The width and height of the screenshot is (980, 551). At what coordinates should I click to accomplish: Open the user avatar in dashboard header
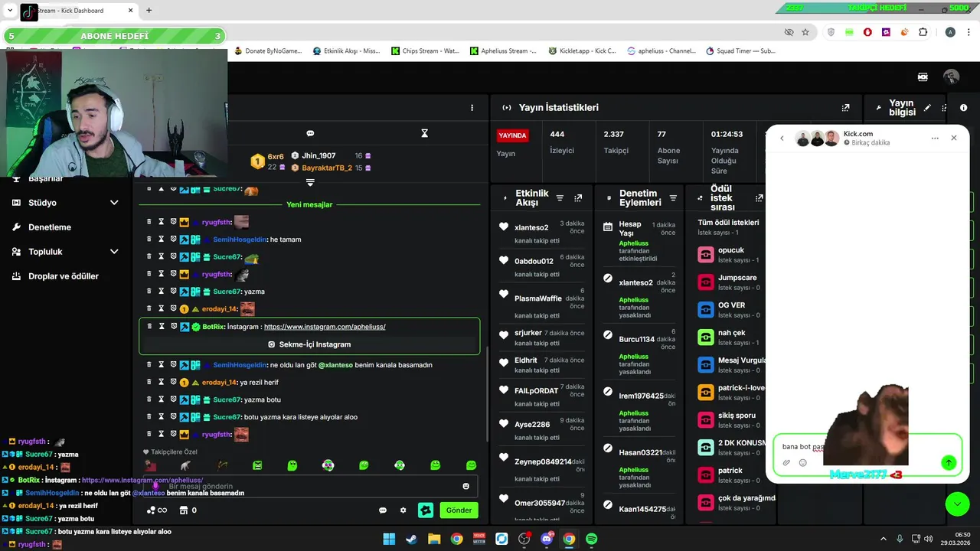coord(951,77)
